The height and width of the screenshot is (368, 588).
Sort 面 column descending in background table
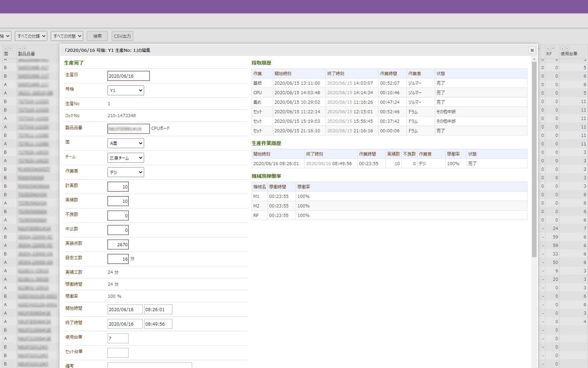pos(10,49)
